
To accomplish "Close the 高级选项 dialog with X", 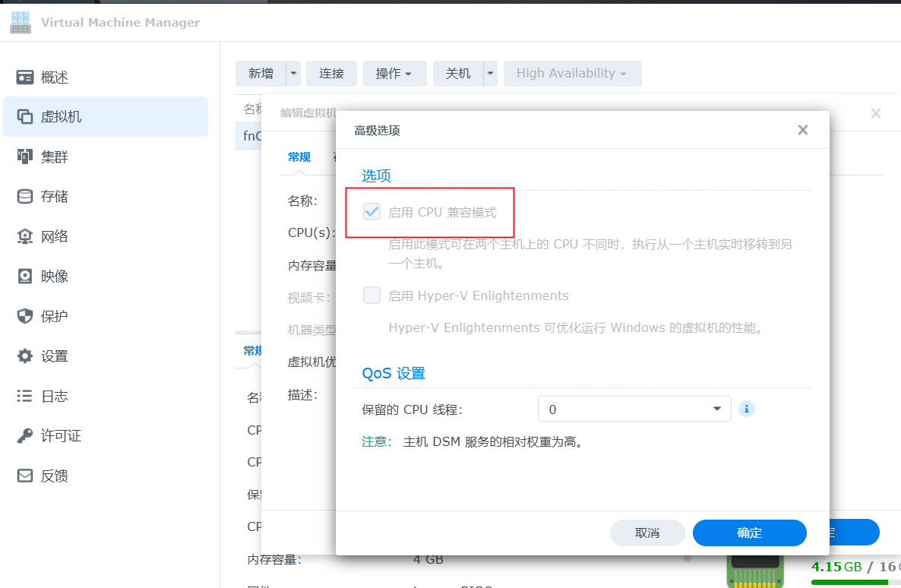I will tap(803, 130).
